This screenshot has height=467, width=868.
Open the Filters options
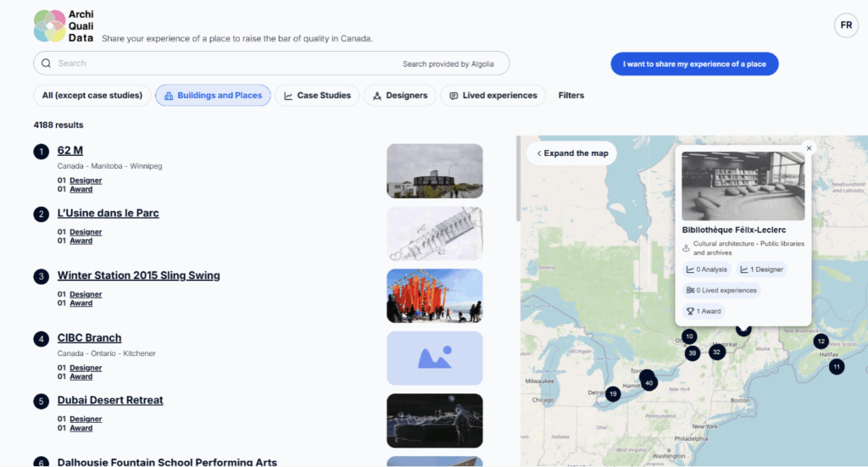click(x=570, y=95)
